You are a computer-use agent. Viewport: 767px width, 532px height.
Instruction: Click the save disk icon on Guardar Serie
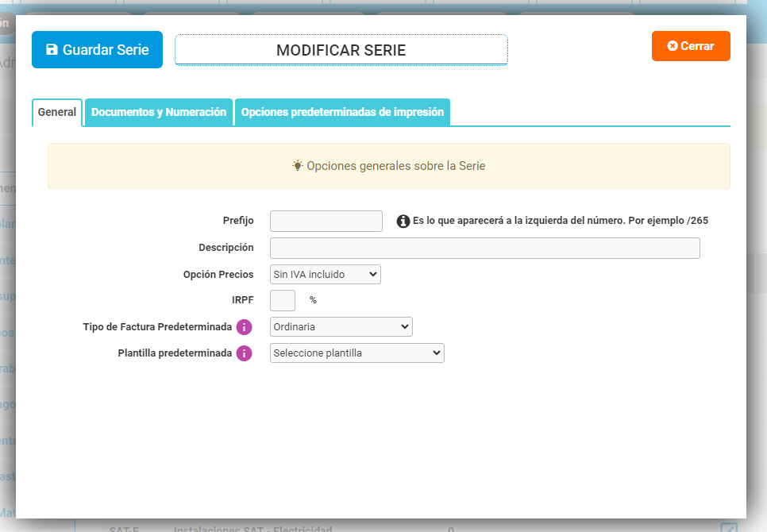point(52,49)
